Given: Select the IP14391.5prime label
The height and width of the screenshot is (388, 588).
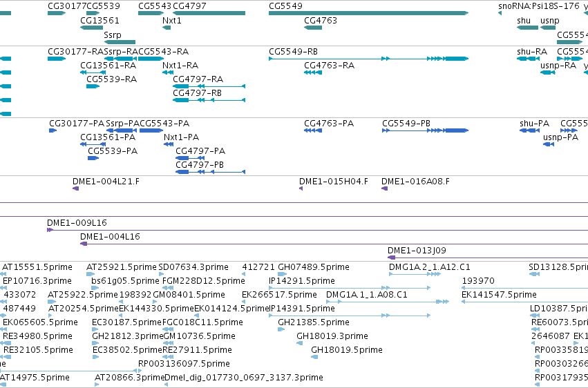Looking at the screenshot, I should click(301, 309).
